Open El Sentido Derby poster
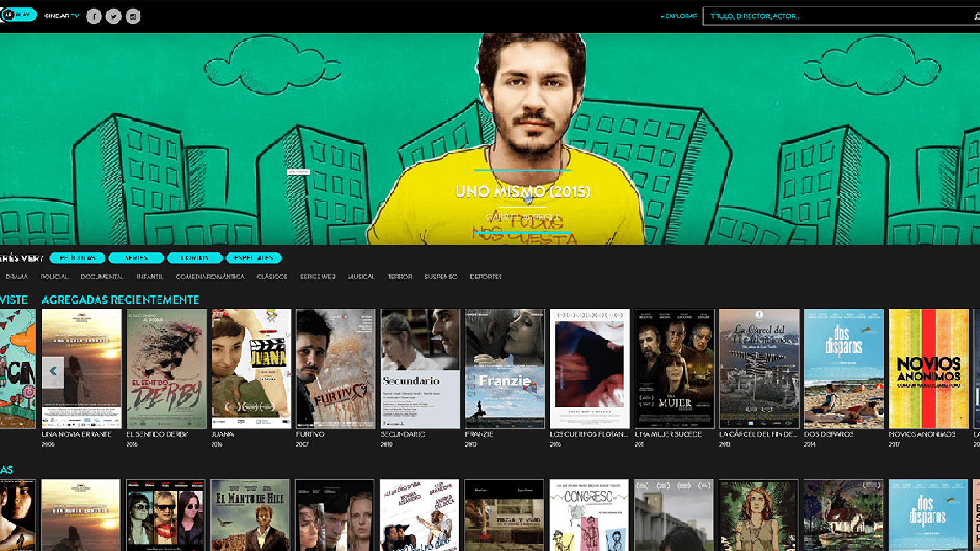 [x=166, y=368]
